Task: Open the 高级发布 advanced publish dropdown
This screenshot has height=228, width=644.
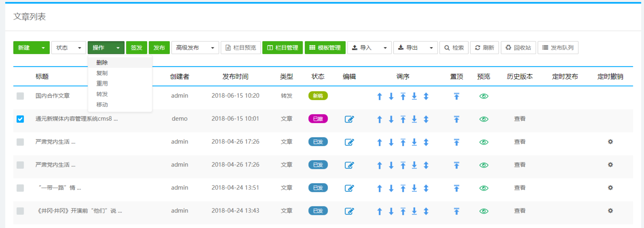Action: click(x=195, y=48)
